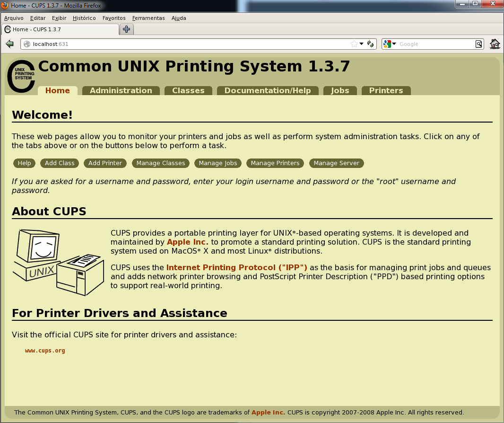Open the Histórico menu
This screenshot has width=504, height=423.
pyautogui.click(x=84, y=18)
